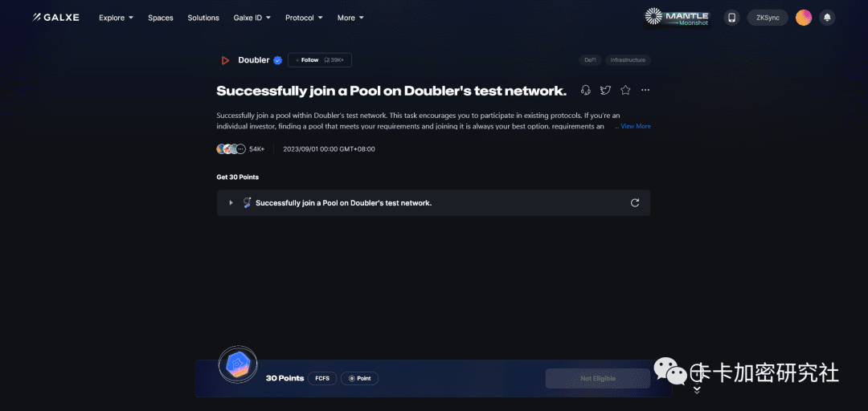Image resolution: width=868 pixels, height=411 pixels.
Task: Click the Mantle Moonshot banner
Action: [x=677, y=18]
